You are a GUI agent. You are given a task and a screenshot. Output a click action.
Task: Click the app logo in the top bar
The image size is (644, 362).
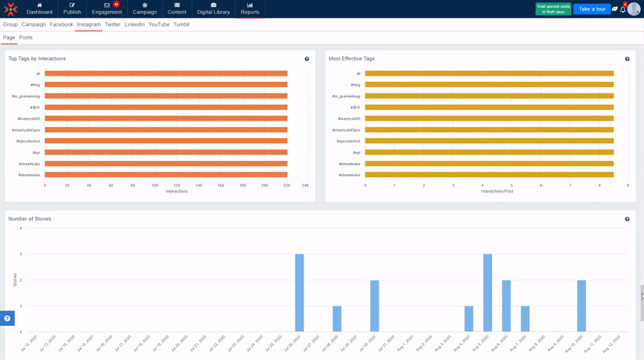tap(10, 9)
